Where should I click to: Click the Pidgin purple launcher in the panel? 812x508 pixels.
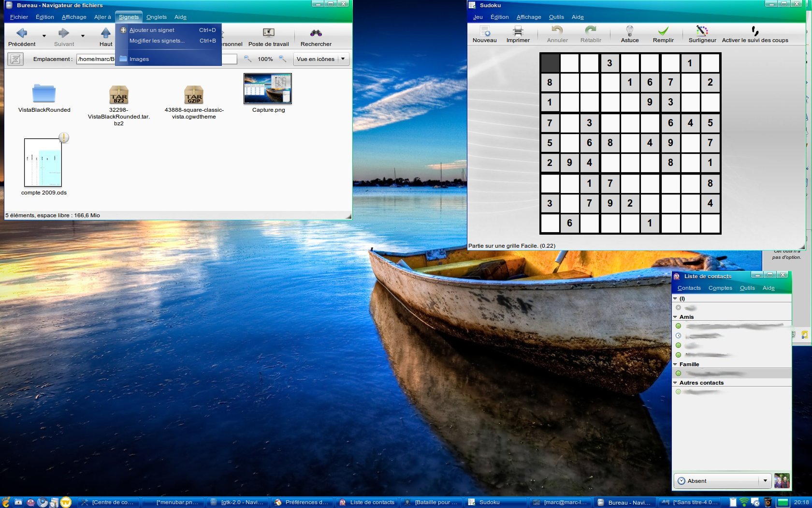click(31, 502)
